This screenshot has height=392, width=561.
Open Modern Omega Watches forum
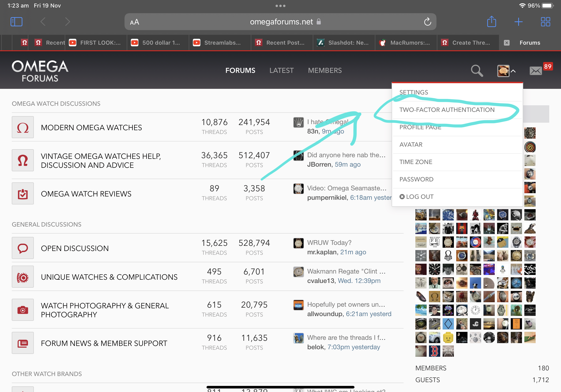click(91, 128)
